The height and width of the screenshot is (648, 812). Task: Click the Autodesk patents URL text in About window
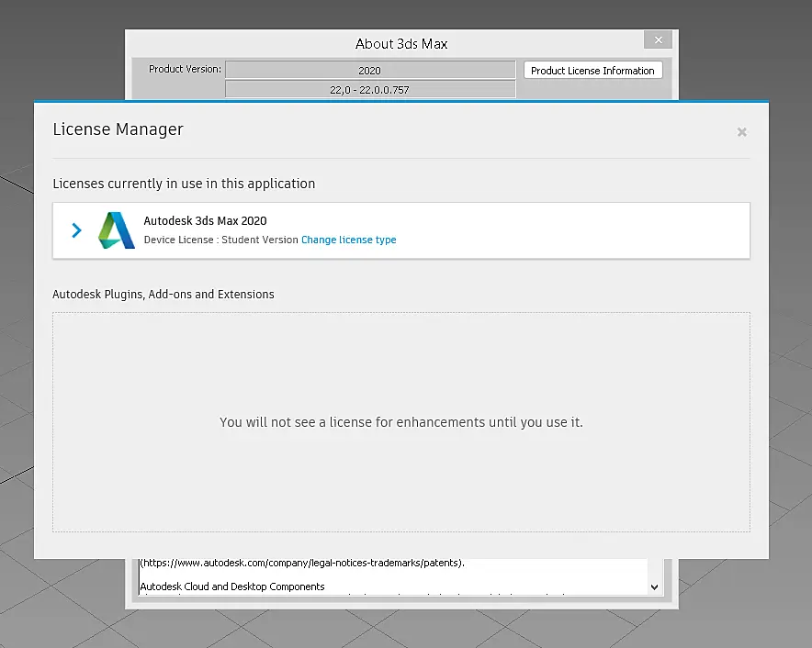[302, 564]
